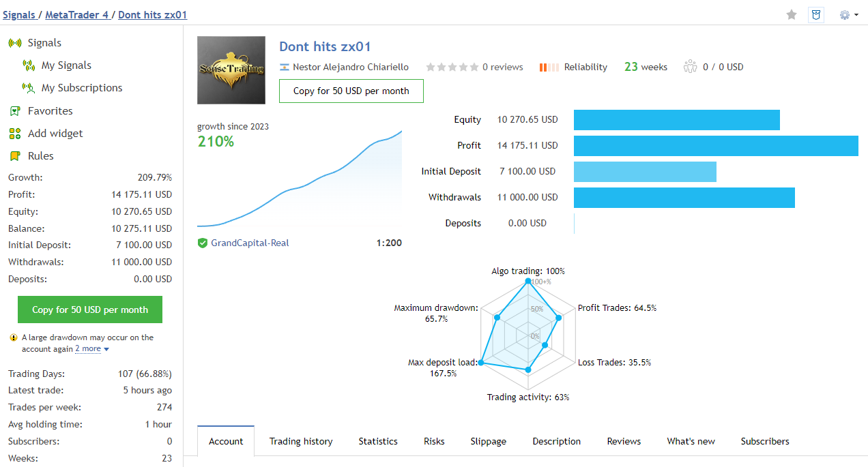Click Maximum drawdown radar point
This screenshot has height=467, width=868.
pos(497,318)
